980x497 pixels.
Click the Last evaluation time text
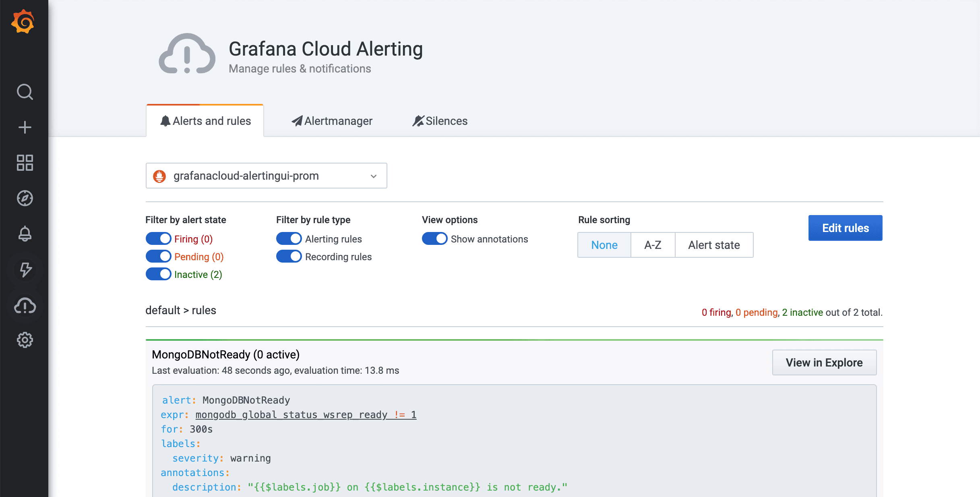coord(275,371)
